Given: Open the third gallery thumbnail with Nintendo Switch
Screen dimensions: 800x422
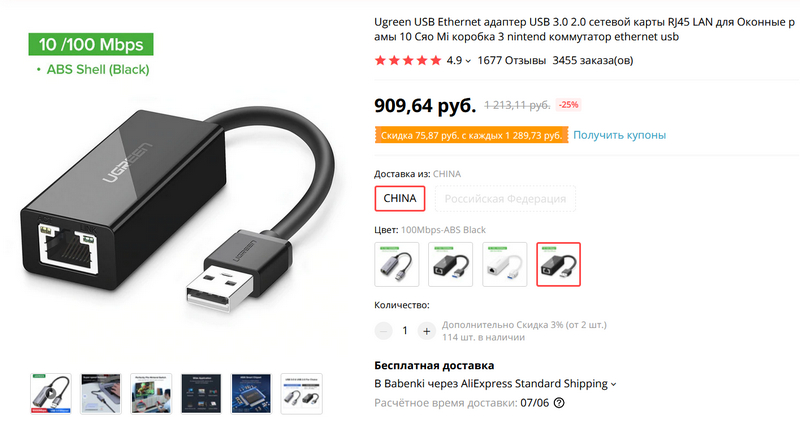Looking at the screenshot, I should (x=151, y=394).
